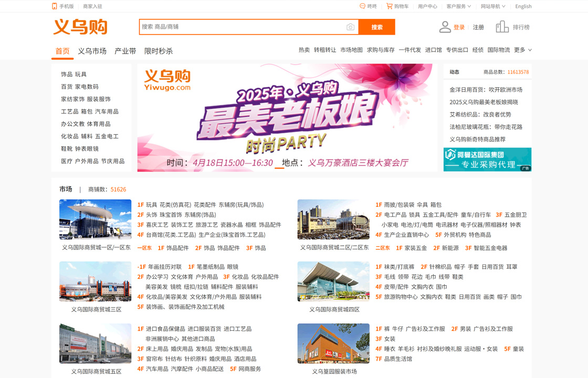This screenshot has height=378, width=588.
Task: Expand the 客户服务 dropdown
Action: (x=458, y=6)
